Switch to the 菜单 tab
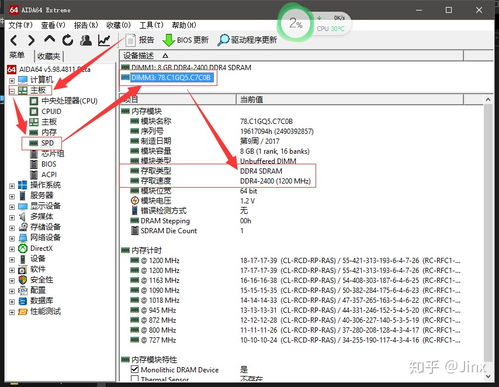 click(x=17, y=55)
